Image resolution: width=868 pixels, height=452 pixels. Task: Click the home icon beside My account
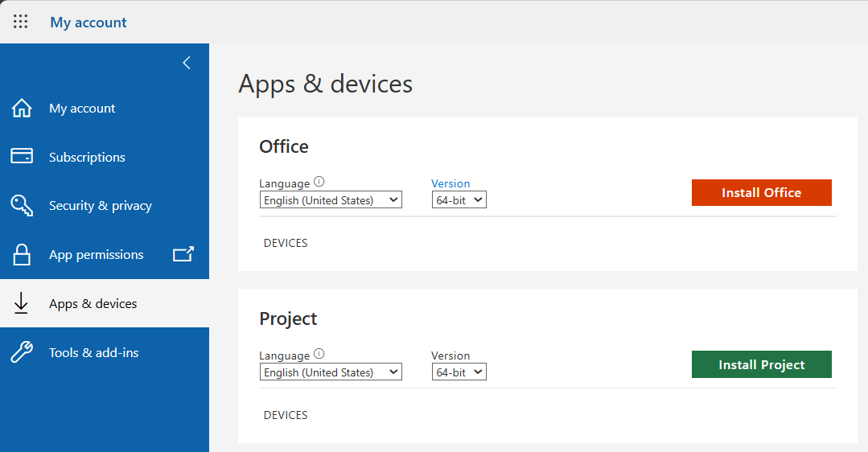22,108
